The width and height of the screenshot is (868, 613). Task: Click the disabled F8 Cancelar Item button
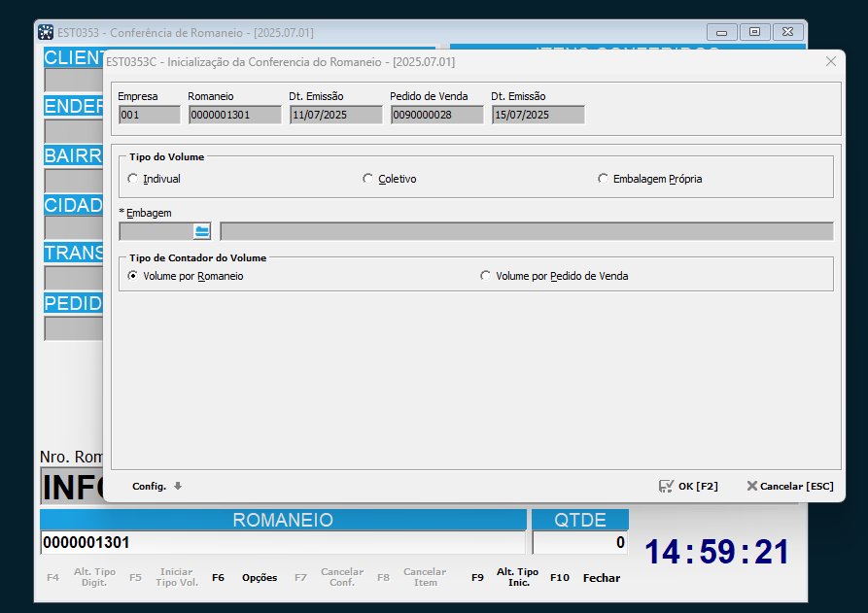[411, 577]
